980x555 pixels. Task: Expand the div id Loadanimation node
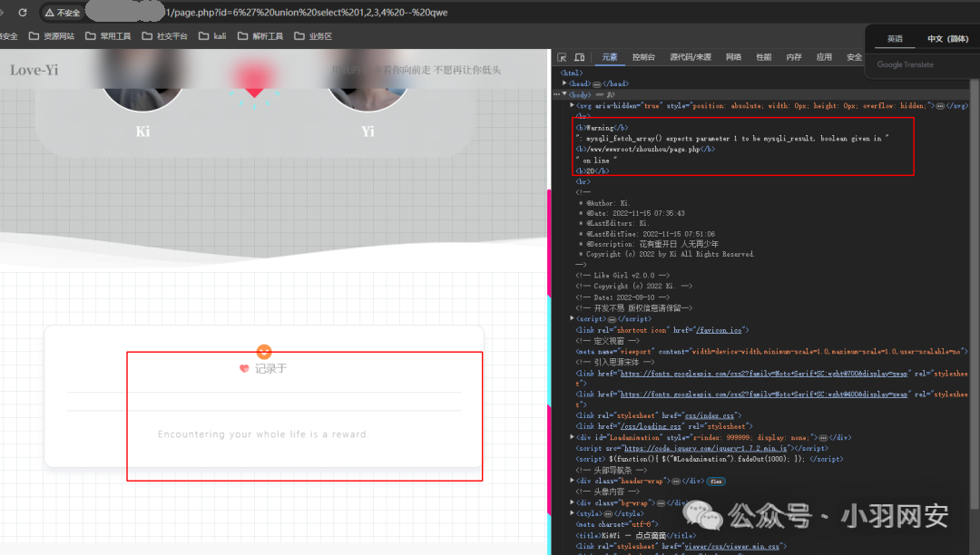(572, 437)
